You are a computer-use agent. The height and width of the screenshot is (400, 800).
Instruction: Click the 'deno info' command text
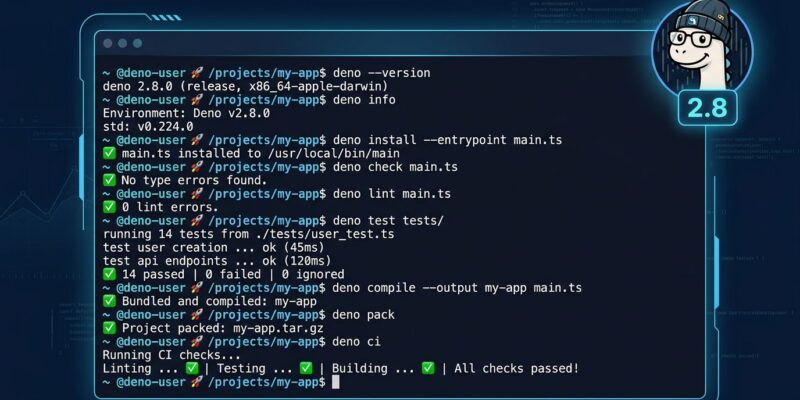click(364, 100)
